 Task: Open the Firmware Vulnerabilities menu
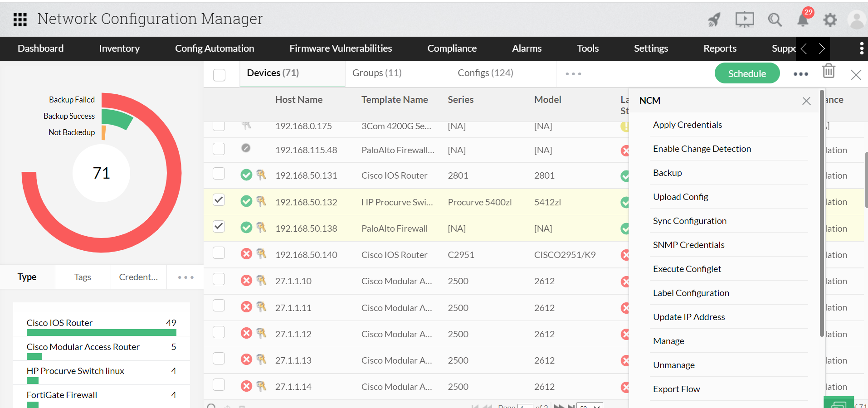[341, 49]
